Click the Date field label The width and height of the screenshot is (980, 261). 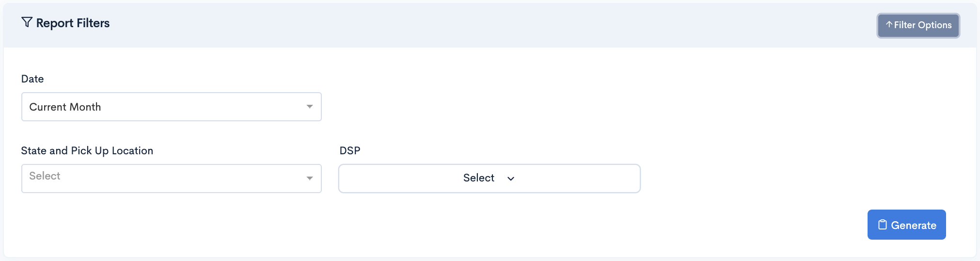[32, 79]
